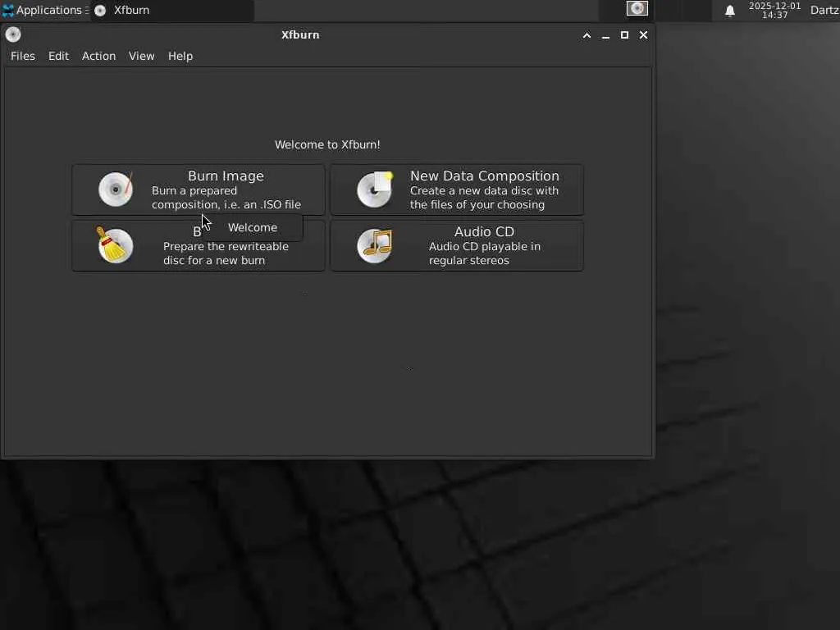Click the clock showing 2025-12-01 14:37

click(774, 10)
